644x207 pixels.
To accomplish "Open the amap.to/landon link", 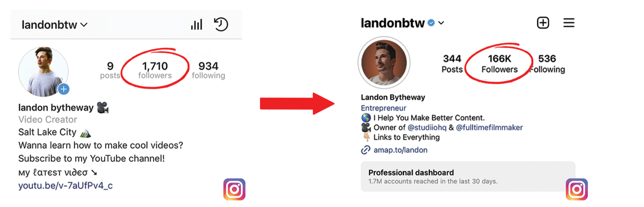I will pos(400,150).
